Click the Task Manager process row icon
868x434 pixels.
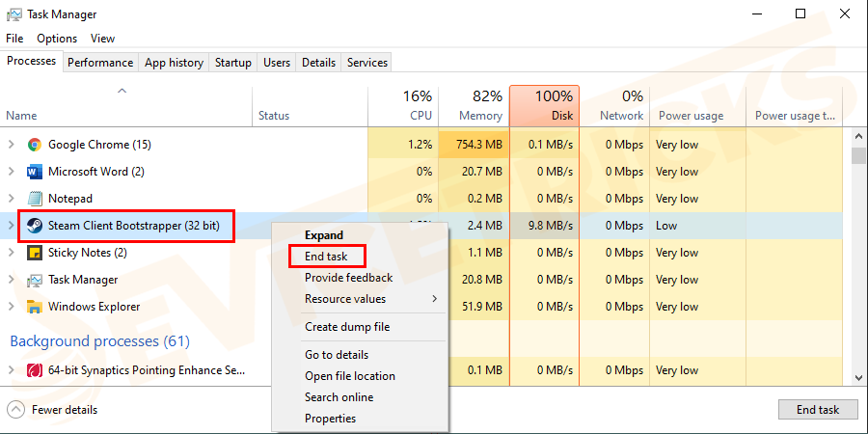[35, 280]
